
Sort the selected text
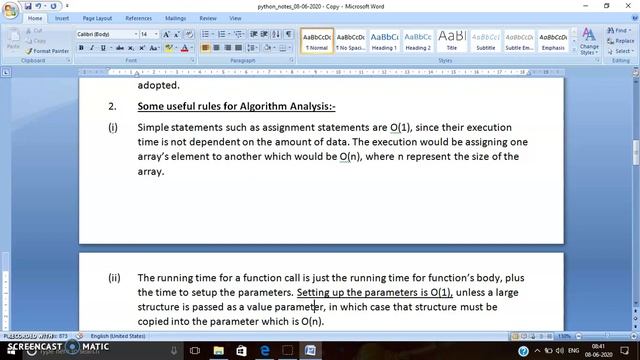tap(276, 34)
